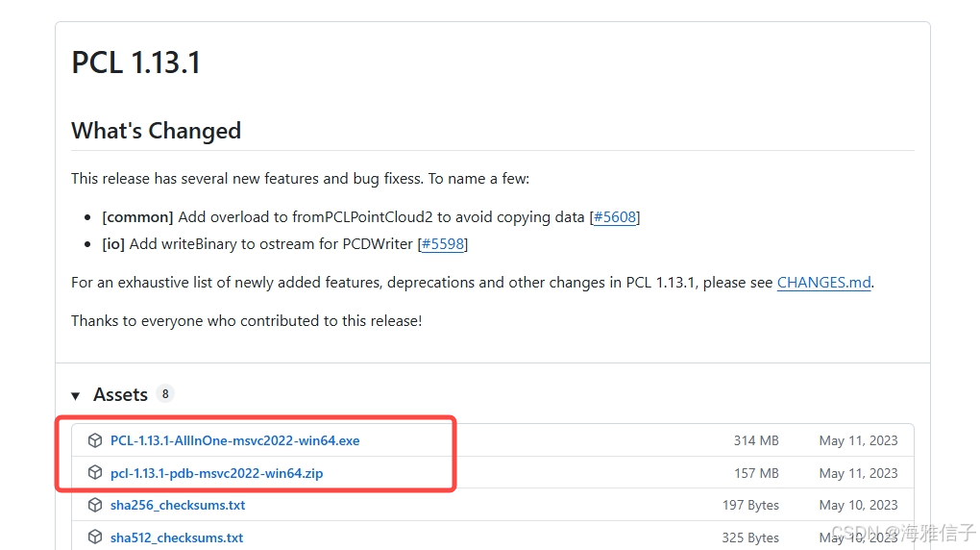
Task: Click the What's Changed heading
Action: (x=157, y=131)
